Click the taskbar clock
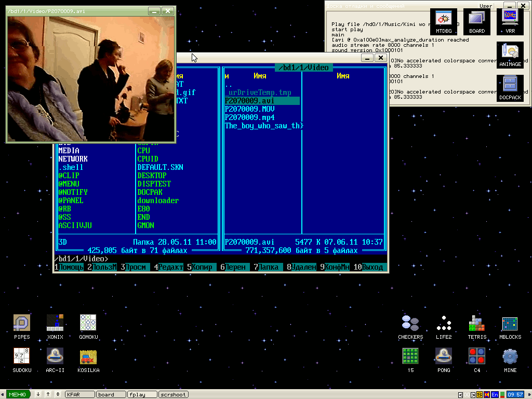The height and width of the screenshot is (399, 532). (x=515, y=395)
